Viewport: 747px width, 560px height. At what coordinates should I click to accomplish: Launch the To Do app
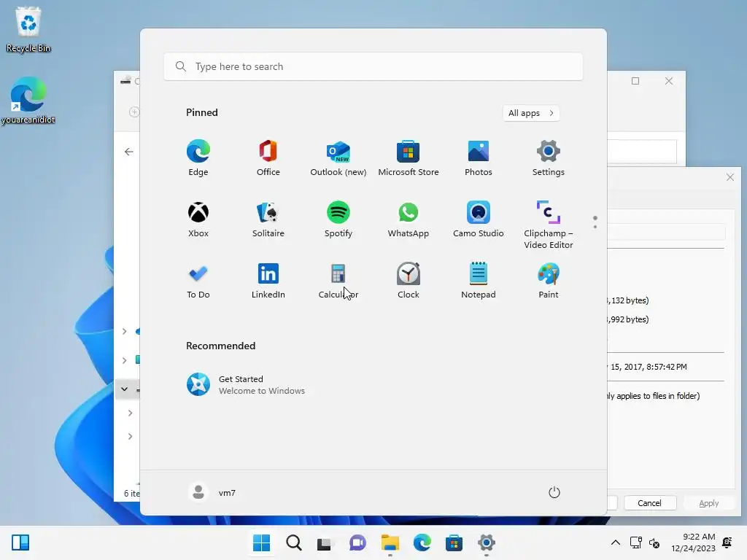click(x=198, y=281)
